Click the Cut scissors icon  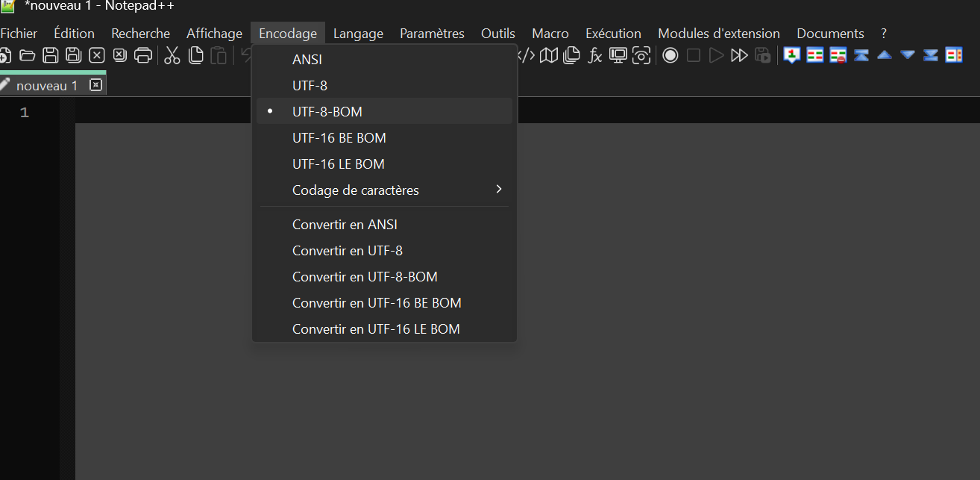tap(172, 55)
